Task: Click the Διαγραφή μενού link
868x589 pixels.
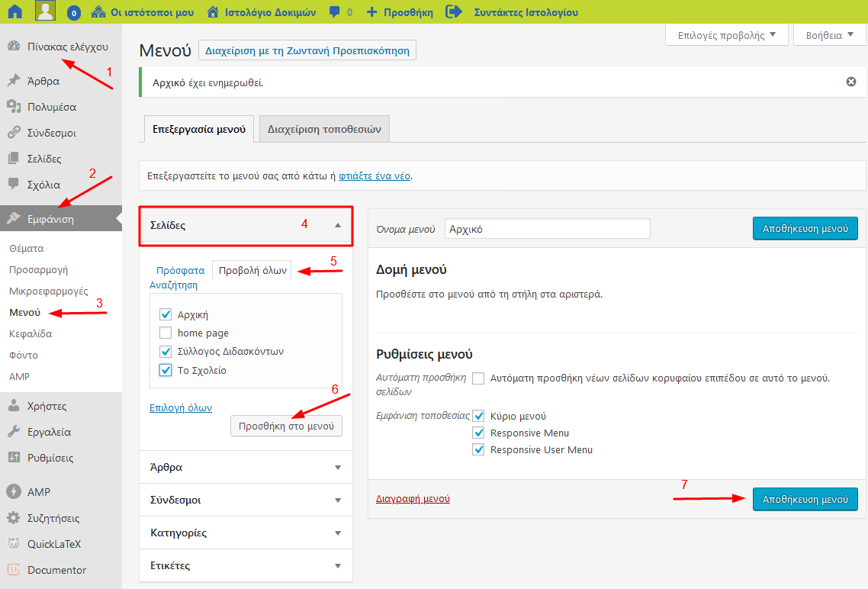Action: tap(413, 499)
